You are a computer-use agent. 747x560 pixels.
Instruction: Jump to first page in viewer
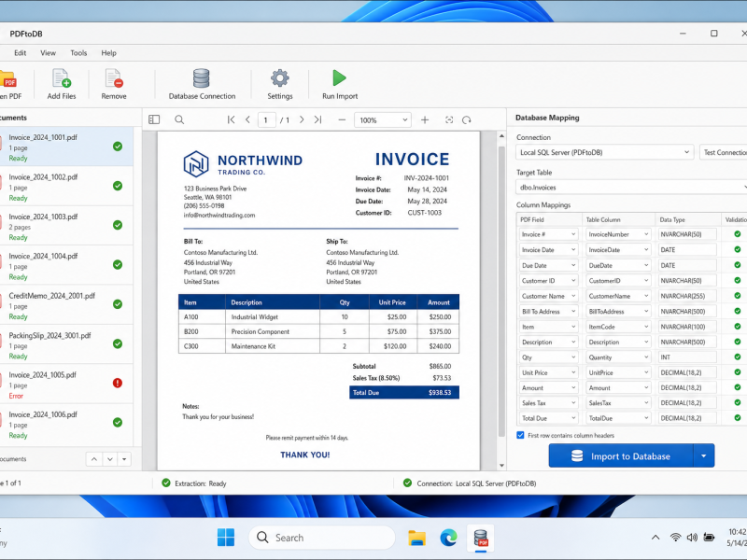pyautogui.click(x=231, y=119)
